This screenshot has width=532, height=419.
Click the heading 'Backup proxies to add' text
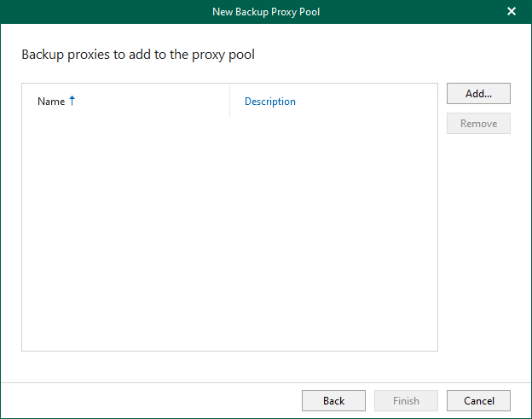click(137, 55)
